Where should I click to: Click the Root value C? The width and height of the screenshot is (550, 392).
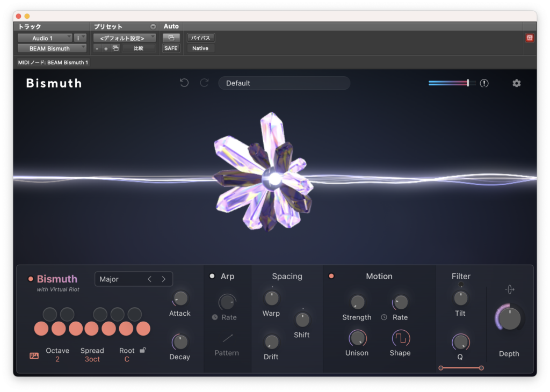coord(127,359)
